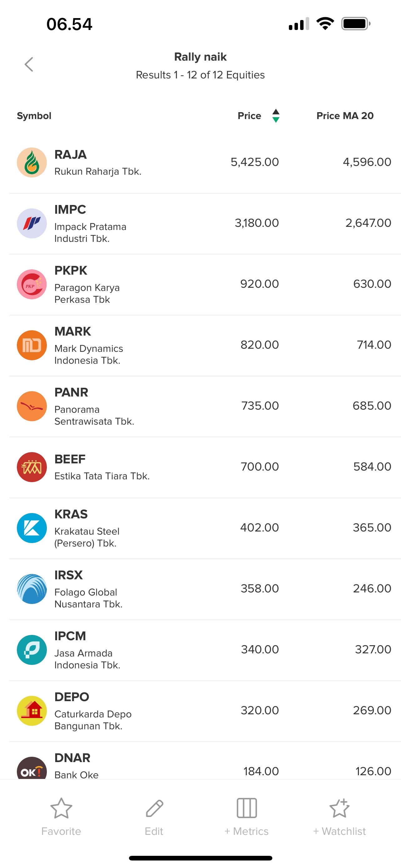Add to Watchlist star-plus icon

click(339, 808)
